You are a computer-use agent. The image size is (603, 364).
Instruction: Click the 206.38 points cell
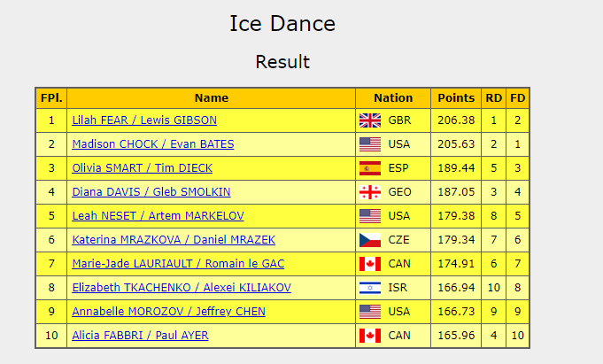456,120
